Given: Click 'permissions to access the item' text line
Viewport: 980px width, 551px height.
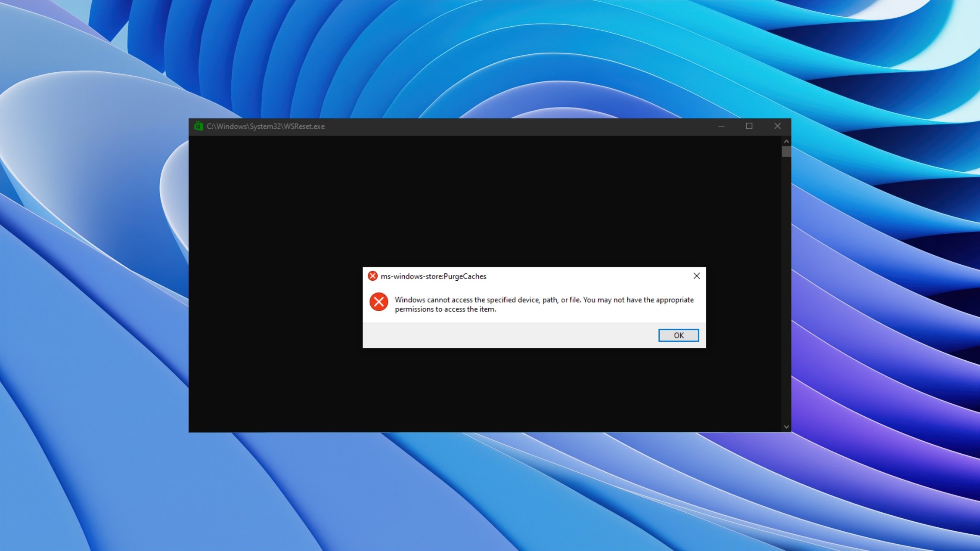Looking at the screenshot, I should (x=445, y=309).
